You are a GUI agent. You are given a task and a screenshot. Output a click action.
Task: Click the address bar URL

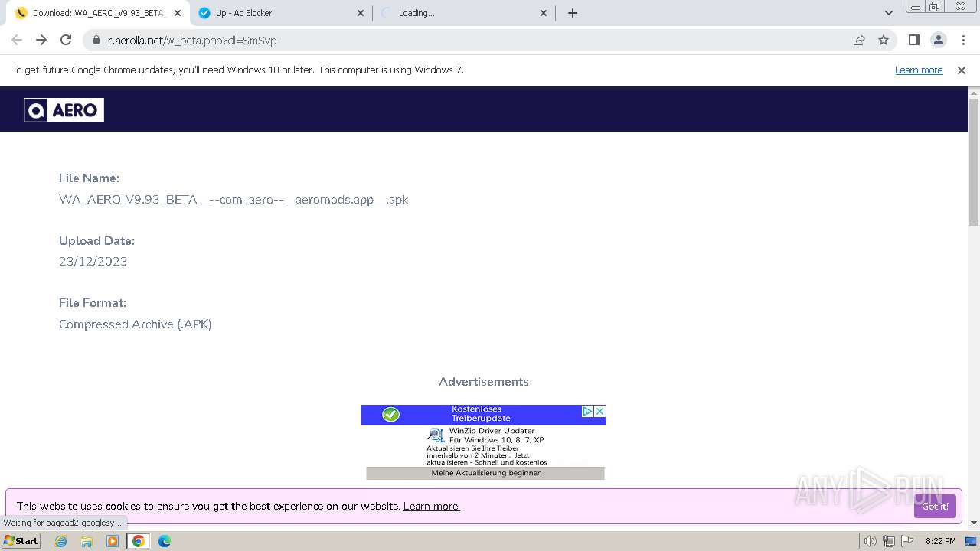[x=192, y=41]
